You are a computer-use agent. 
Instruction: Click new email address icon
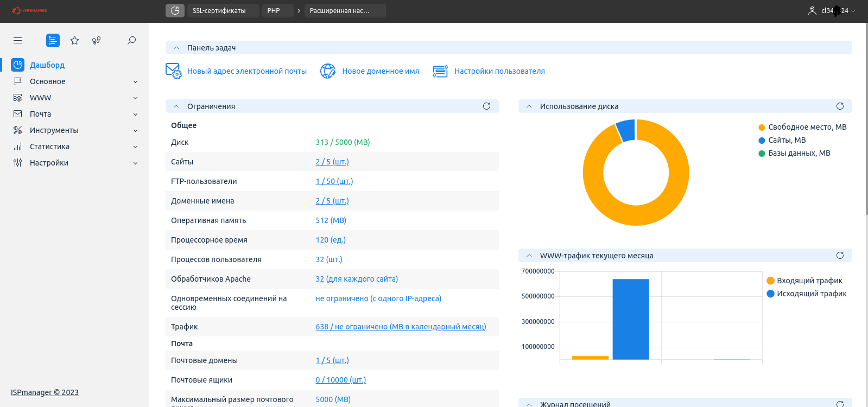coord(173,71)
